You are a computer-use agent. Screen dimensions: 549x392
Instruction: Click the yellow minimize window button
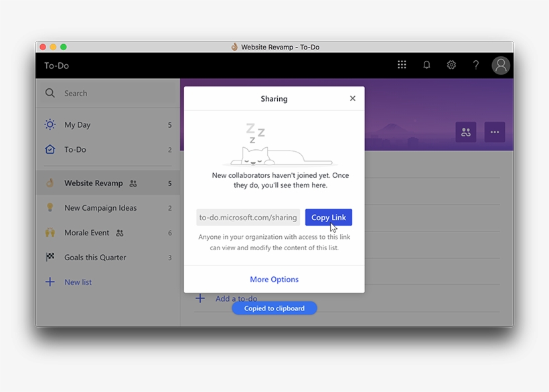(53, 47)
